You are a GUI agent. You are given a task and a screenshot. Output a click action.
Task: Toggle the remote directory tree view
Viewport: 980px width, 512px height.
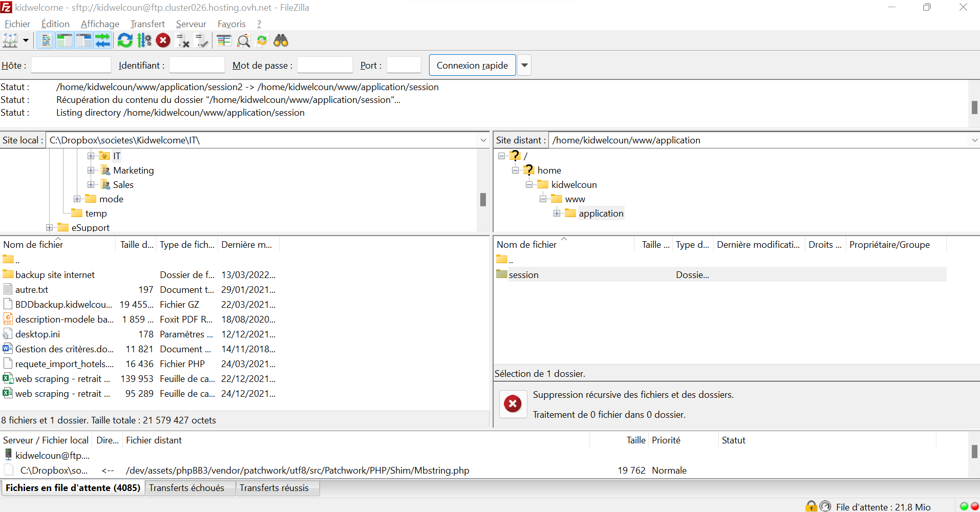pyautogui.click(x=83, y=40)
